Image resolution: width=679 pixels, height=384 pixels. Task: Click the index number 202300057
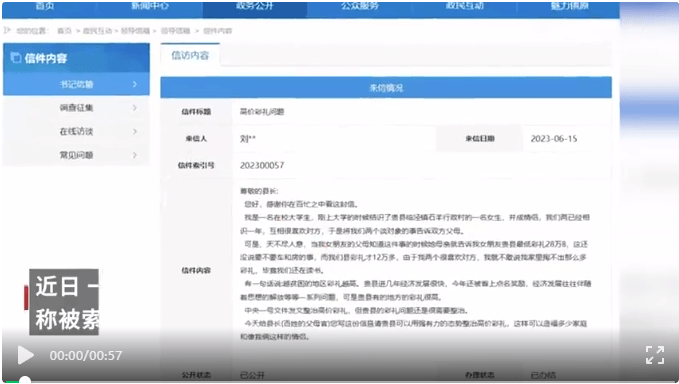pos(262,165)
